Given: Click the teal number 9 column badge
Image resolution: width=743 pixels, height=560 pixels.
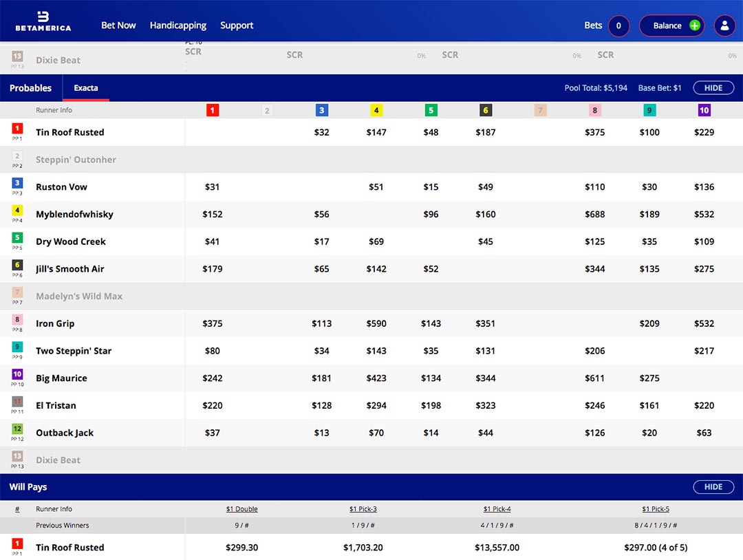Looking at the screenshot, I should tap(649, 110).
